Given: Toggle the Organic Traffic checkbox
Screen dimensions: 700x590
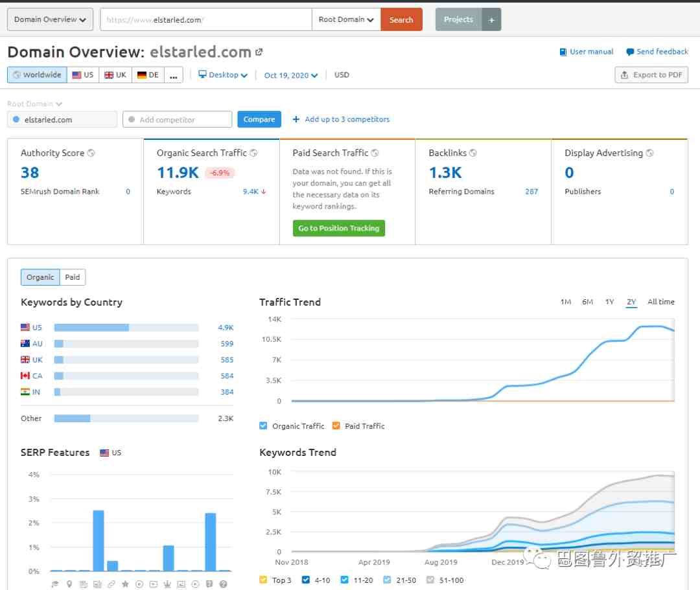Looking at the screenshot, I should click(263, 425).
